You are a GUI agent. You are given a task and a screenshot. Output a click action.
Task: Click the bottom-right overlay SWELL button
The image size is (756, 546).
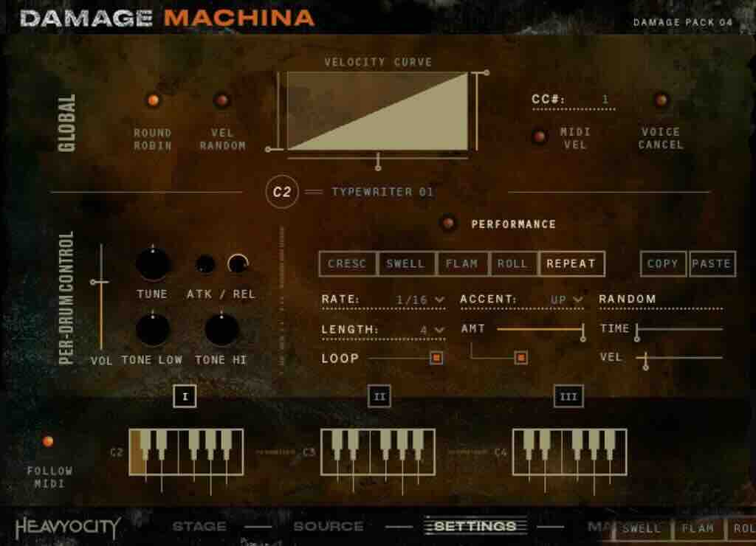pyautogui.click(x=642, y=528)
